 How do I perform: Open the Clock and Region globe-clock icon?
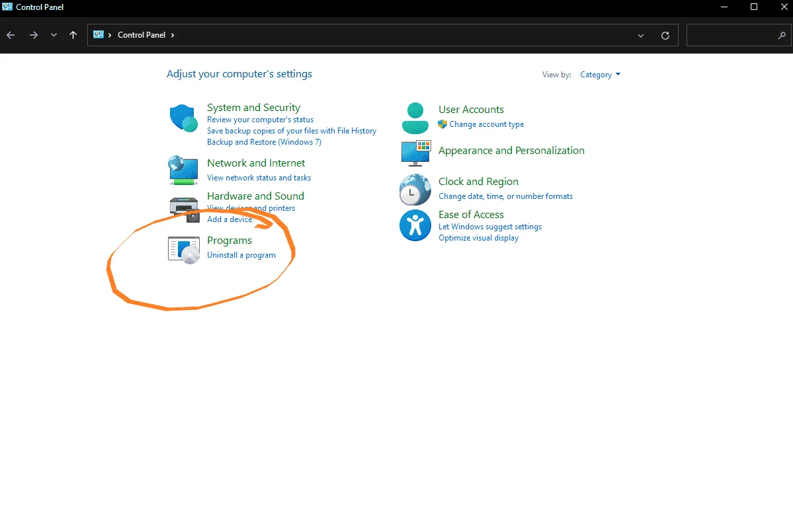coord(415,190)
